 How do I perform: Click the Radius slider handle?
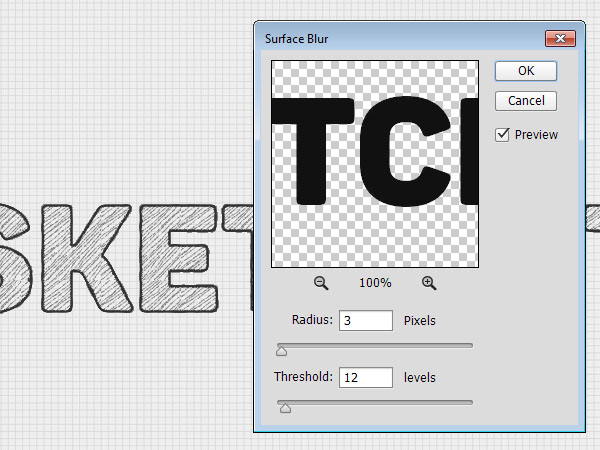coord(282,351)
